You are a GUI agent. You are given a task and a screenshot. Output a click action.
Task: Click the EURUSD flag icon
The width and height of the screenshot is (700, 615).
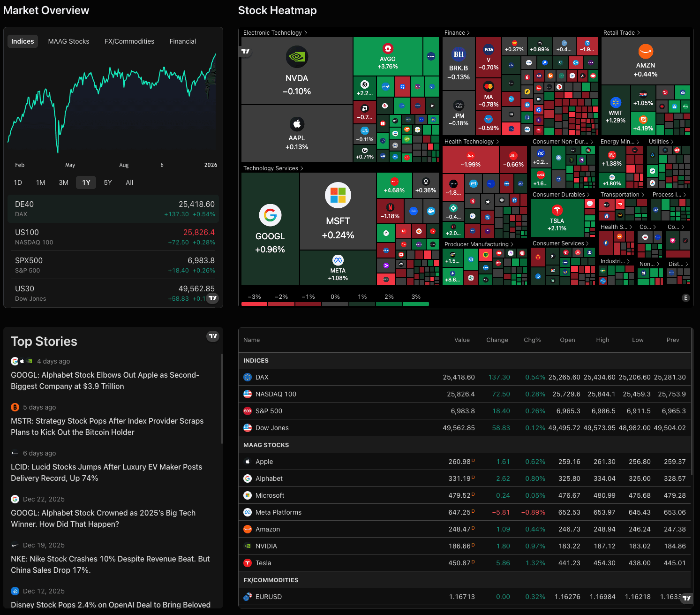coord(248,597)
